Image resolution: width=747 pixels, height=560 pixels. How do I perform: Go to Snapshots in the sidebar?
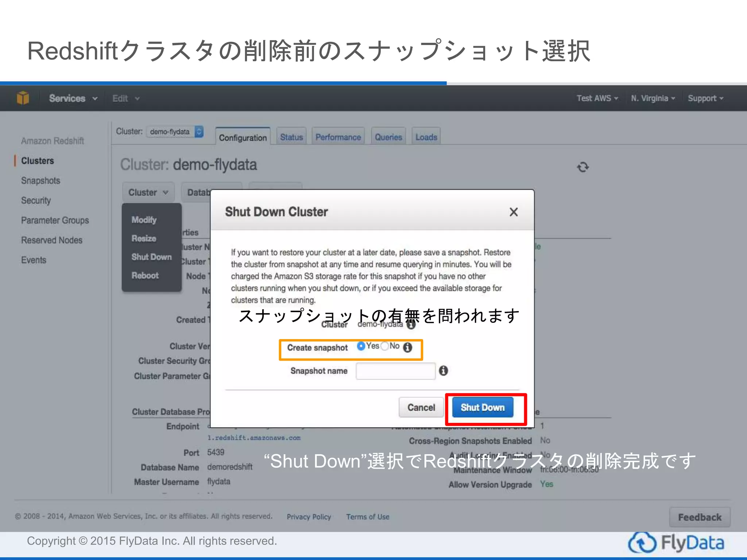[40, 180]
